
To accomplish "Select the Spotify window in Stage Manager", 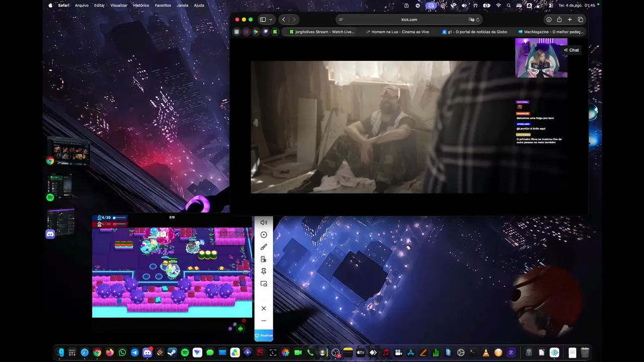I will [x=59, y=187].
